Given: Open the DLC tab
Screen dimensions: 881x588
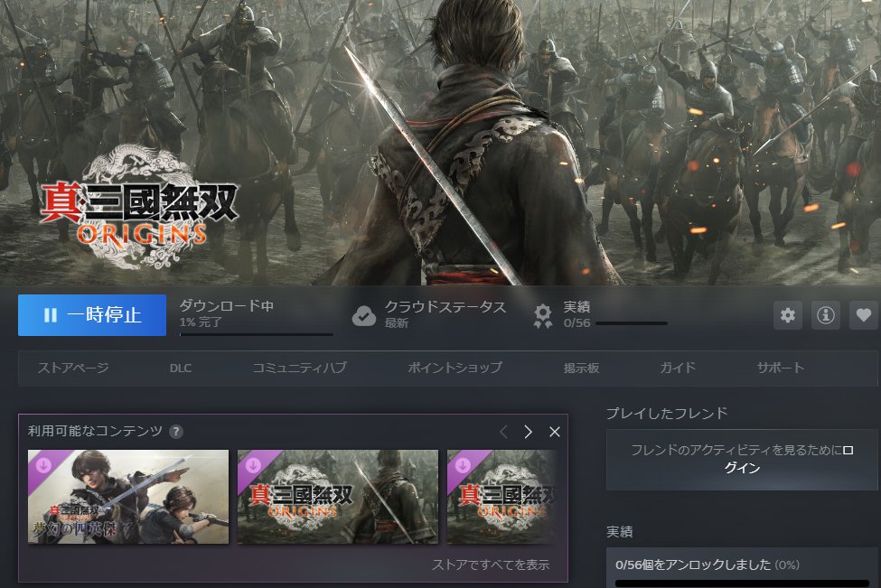Looking at the screenshot, I should coord(181,369).
